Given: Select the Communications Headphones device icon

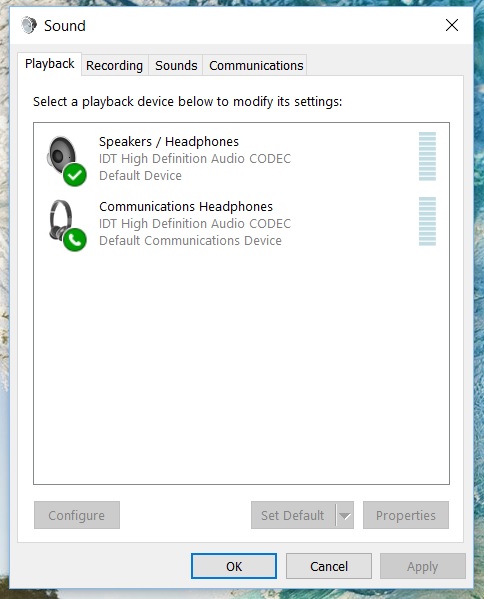Looking at the screenshot, I should click(61, 220).
